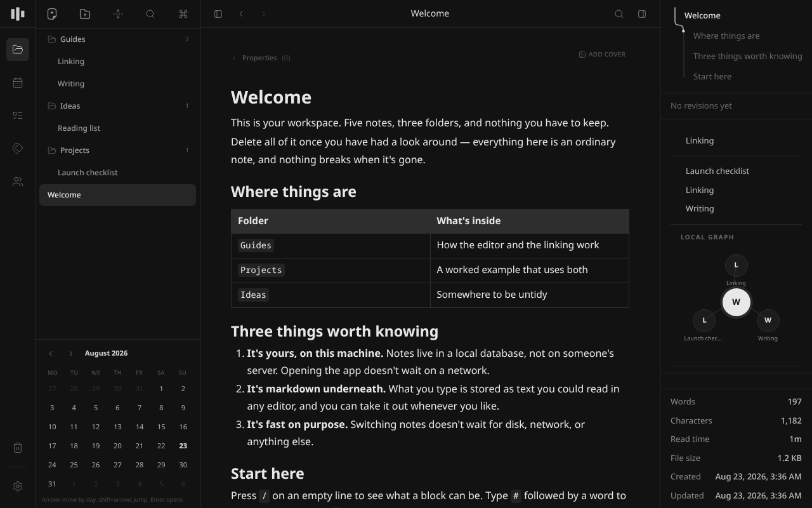Select the Linking node in local graph
The width and height of the screenshot is (812, 508).
pyautogui.click(x=736, y=265)
